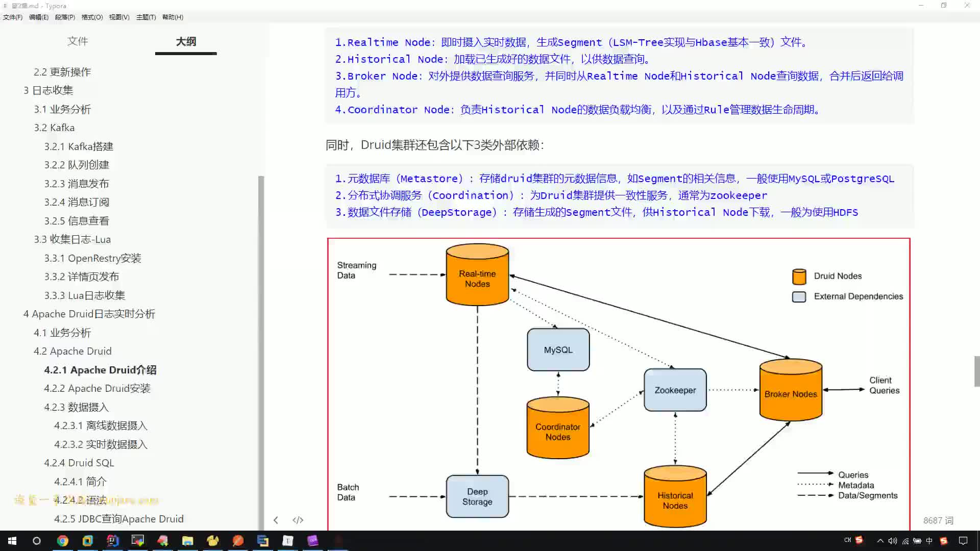
Task: Navigate to 3.2.4 消息订阅 heading
Action: tap(77, 202)
